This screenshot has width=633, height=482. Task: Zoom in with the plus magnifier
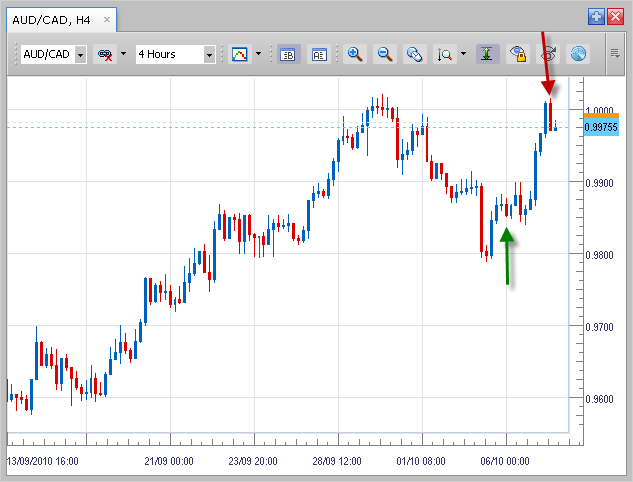click(x=355, y=54)
